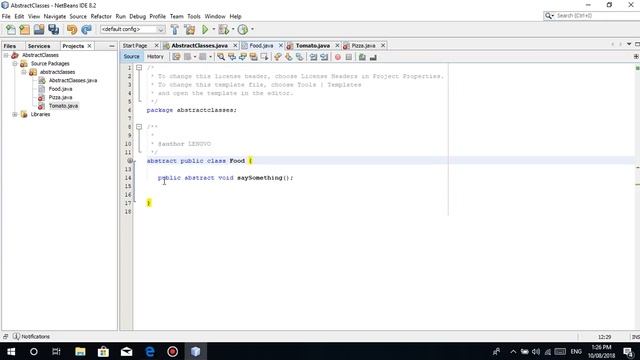Profile the project toolbar icon
Screen dimensions: 640x360
tap(243, 29)
